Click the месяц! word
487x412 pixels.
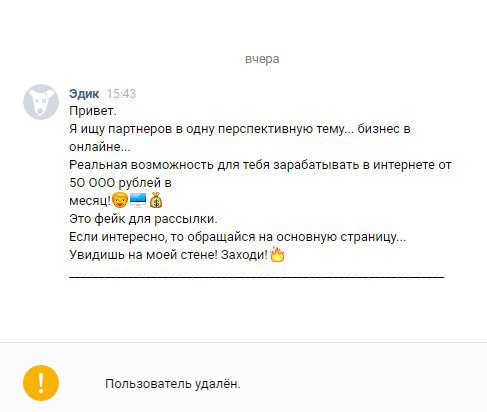click(90, 201)
